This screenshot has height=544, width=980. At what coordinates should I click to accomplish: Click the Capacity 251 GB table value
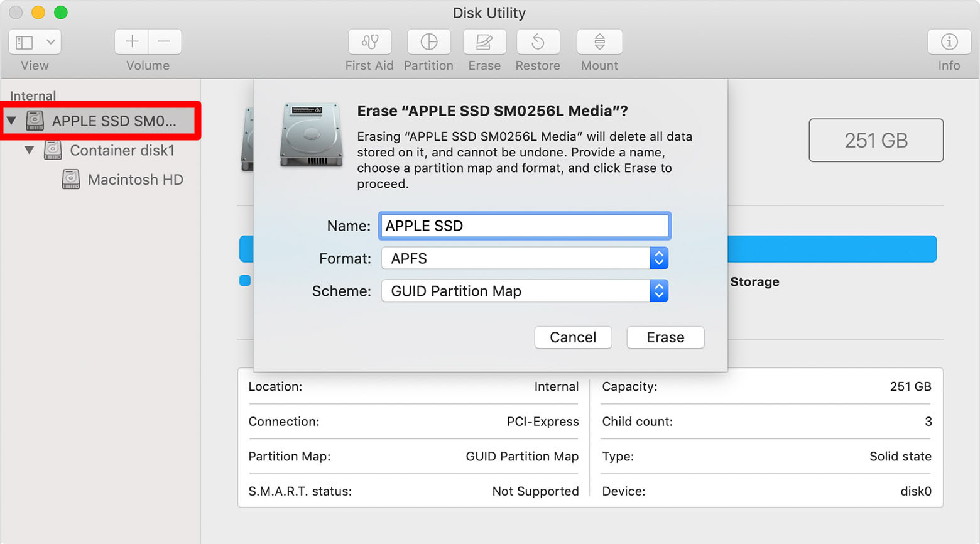click(910, 387)
